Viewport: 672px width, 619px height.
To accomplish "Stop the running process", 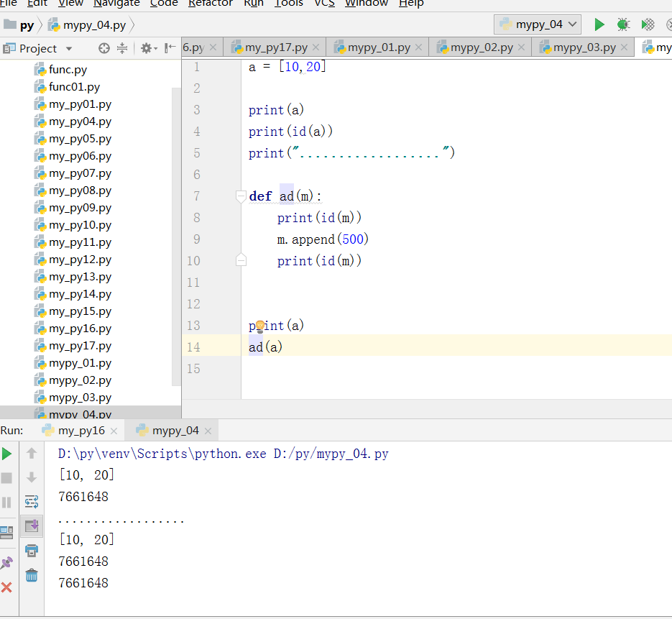I will (6, 477).
